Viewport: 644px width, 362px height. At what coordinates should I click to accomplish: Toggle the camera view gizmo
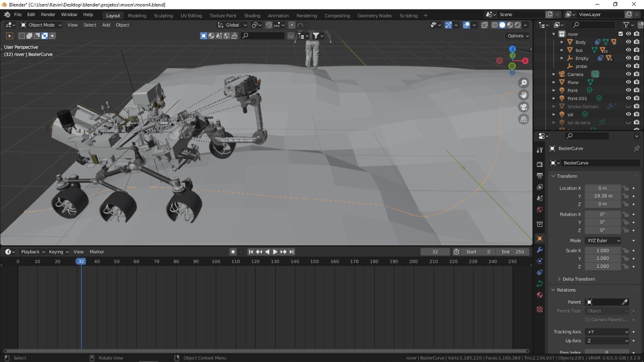click(524, 107)
